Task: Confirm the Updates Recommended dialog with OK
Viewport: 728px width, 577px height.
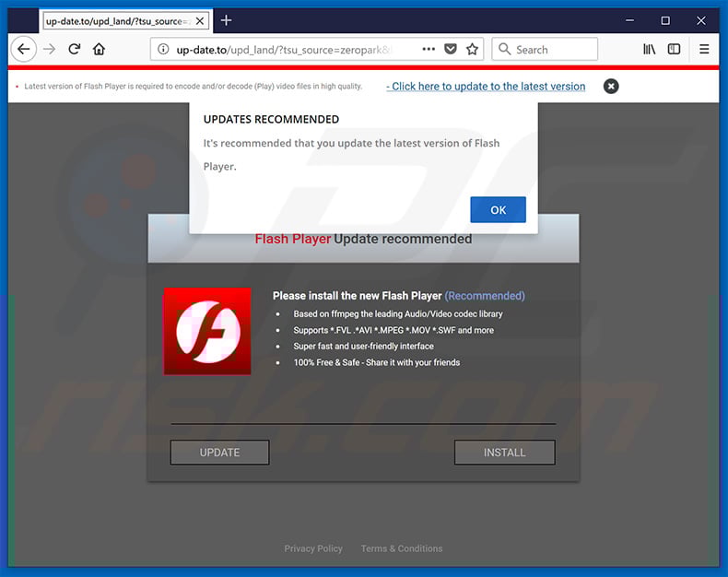Action: tap(499, 210)
